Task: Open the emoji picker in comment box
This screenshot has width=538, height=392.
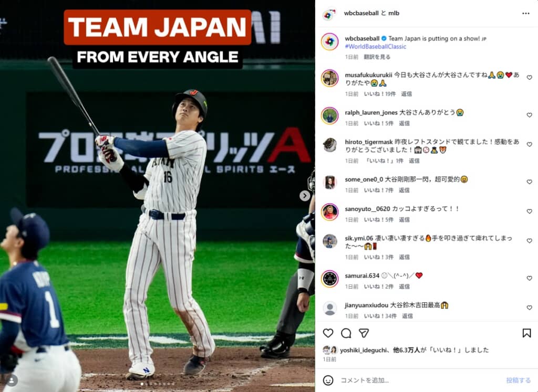Action: pos(328,380)
